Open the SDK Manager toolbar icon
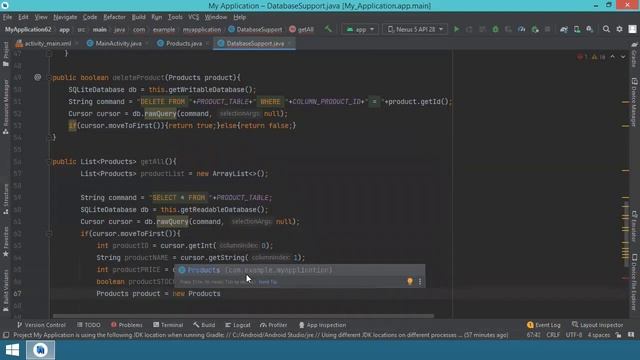Image resolution: width=640 pixels, height=360 pixels. click(590, 29)
